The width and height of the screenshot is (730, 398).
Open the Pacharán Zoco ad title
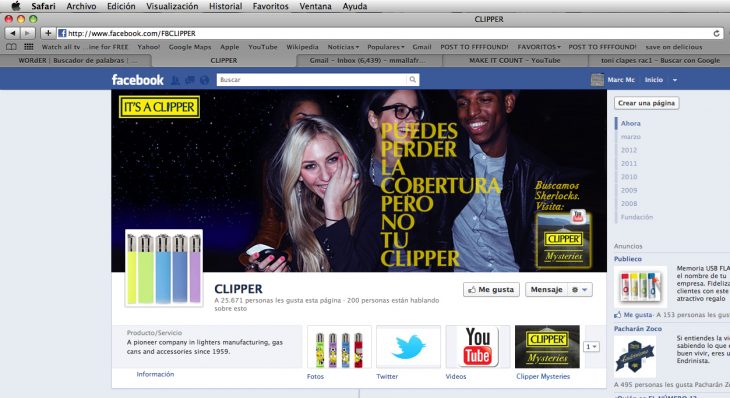tap(637, 329)
